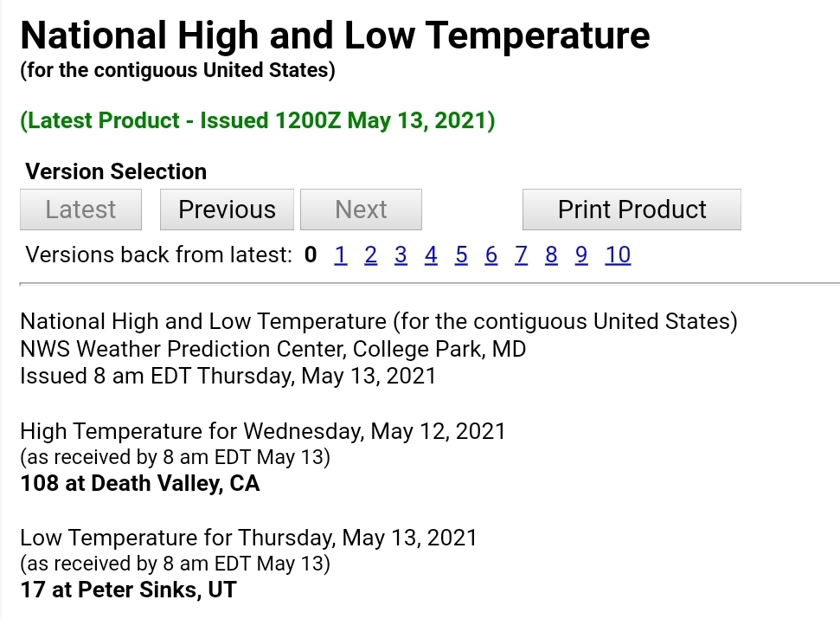Open version 3 back link
Viewport: 840px width, 619px height.
click(x=401, y=255)
